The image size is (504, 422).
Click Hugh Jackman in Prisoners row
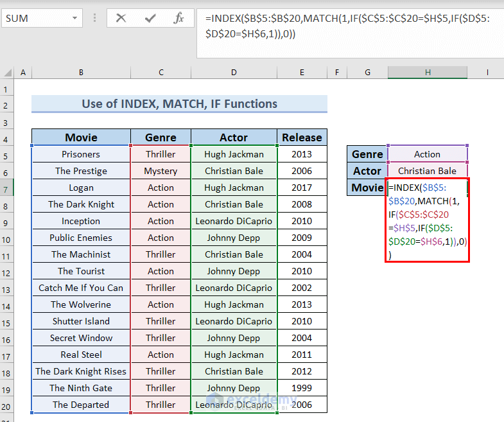(x=234, y=154)
